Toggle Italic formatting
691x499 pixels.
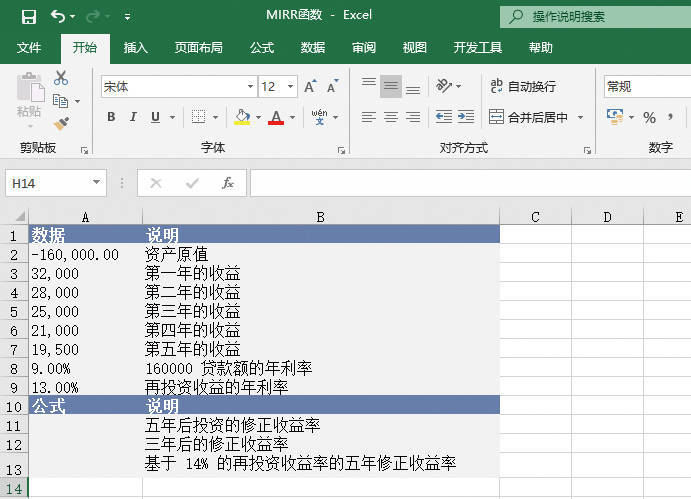pos(132,117)
